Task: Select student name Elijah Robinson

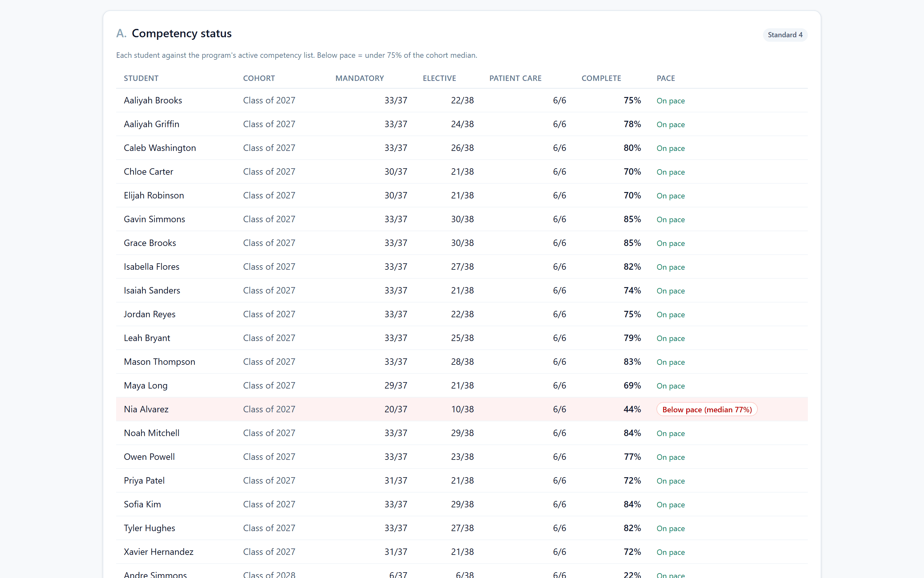Action: (153, 195)
